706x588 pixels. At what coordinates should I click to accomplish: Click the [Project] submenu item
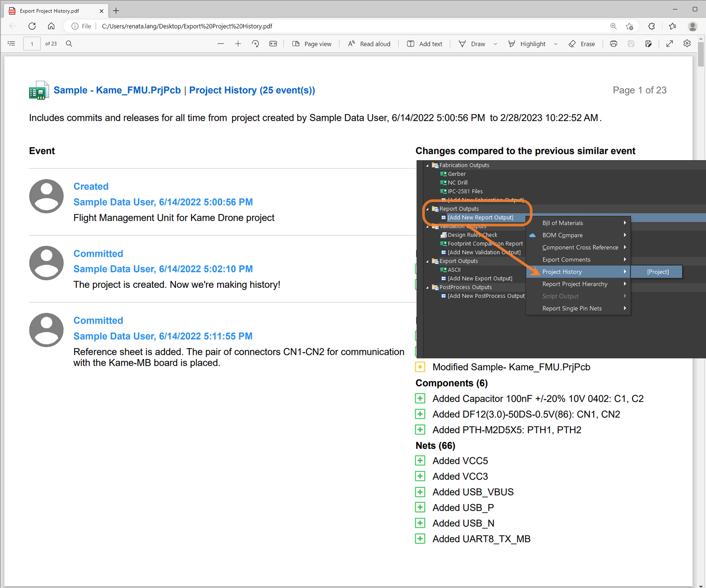pos(657,272)
